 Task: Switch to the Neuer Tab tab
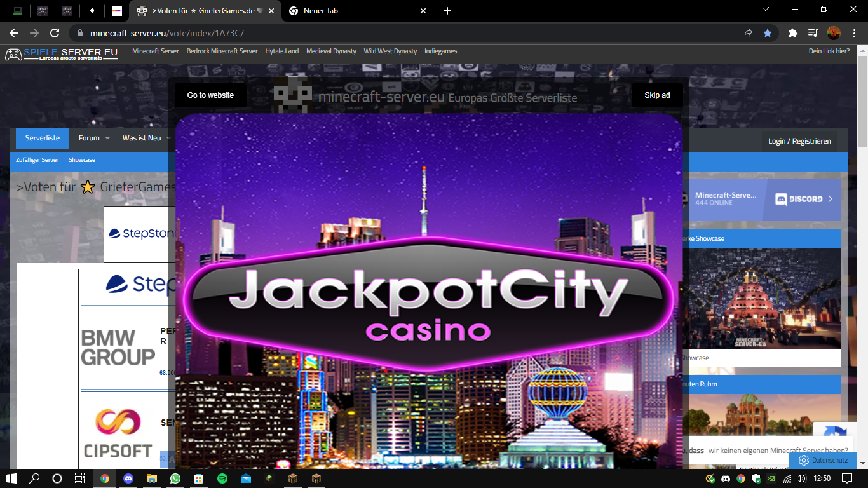point(358,11)
